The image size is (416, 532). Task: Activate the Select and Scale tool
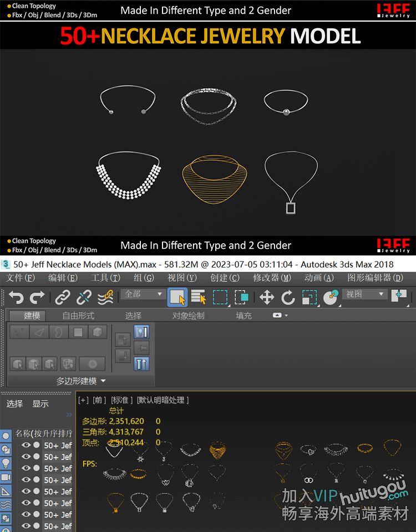(310, 297)
